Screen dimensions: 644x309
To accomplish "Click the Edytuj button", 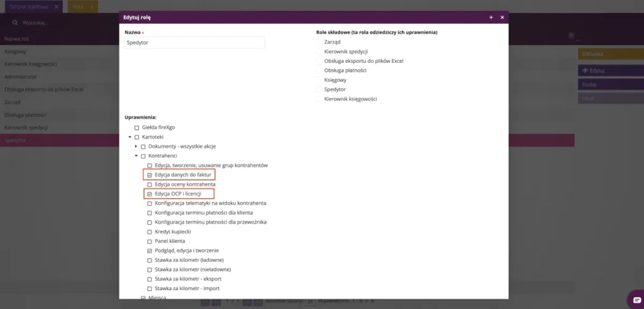I will coord(611,70).
